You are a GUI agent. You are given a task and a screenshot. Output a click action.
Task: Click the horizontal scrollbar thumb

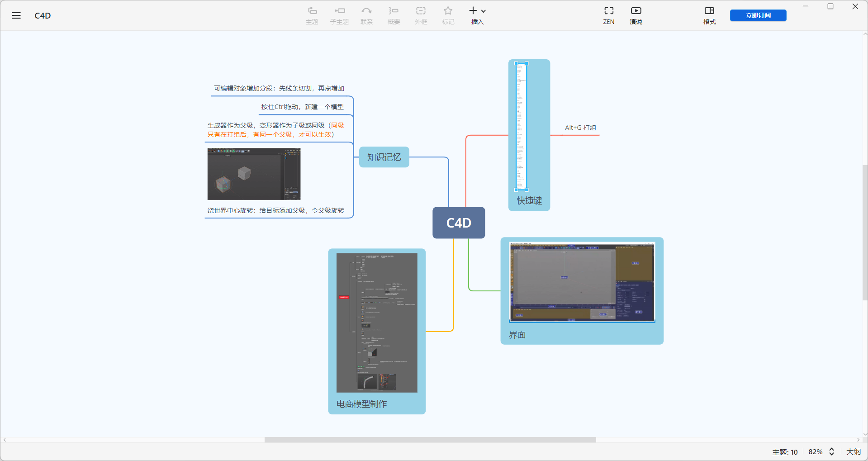[430, 440]
